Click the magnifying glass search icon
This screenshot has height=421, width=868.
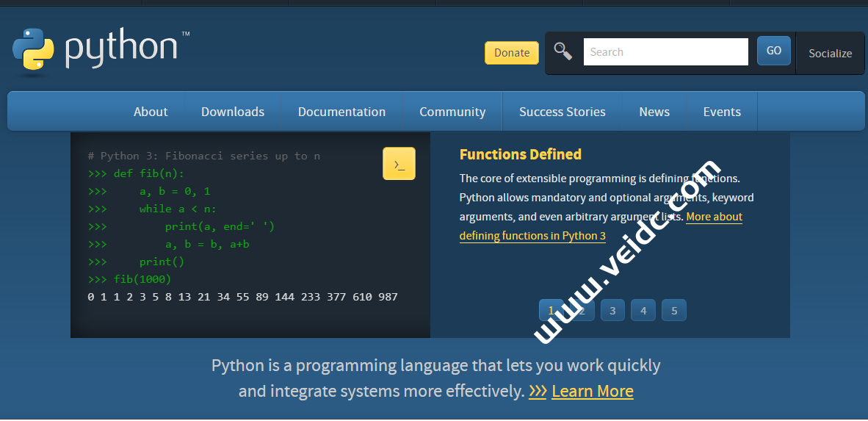(563, 51)
